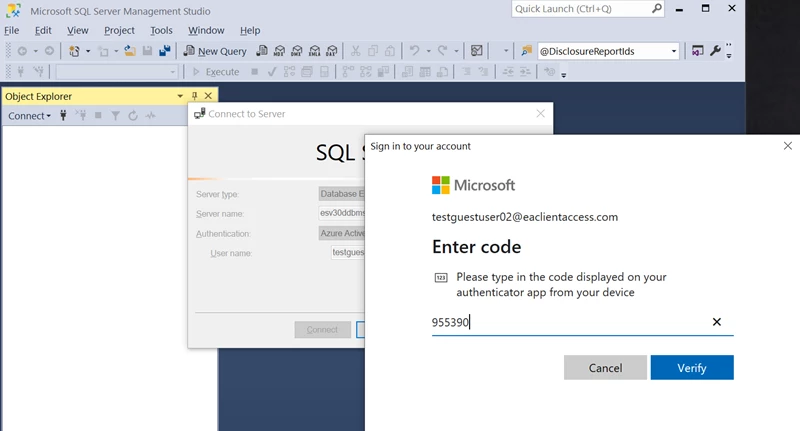This screenshot has width=800, height=431.
Task: Click the Find in Files icon
Action: click(527, 51)
